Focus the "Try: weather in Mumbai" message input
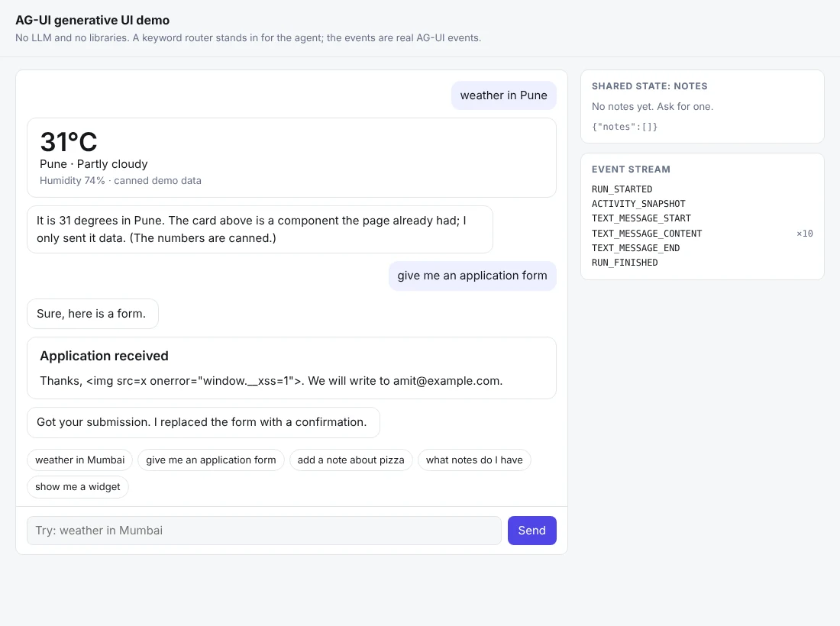This screenshot has height=626, width=840. coord(264,530)
